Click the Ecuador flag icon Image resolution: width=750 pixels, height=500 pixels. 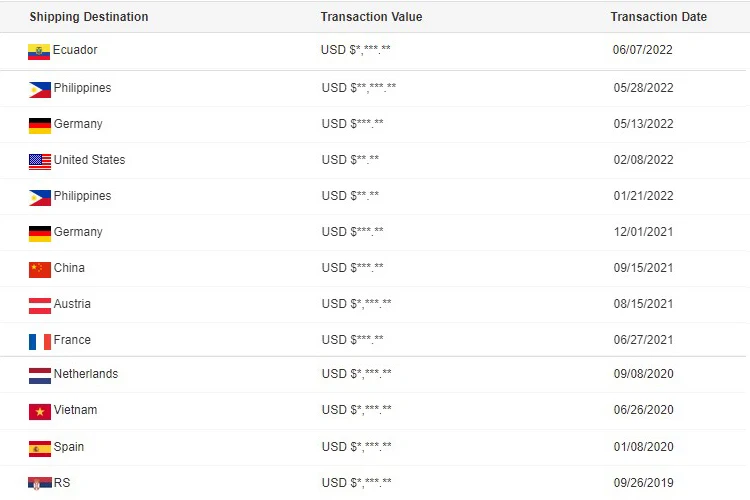click(x=39, y=52)
